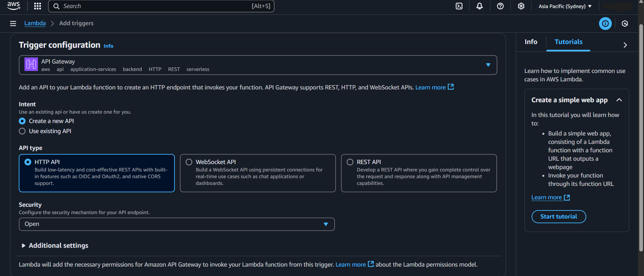Open the API Gateway trigger source dropdown
644x276 pixels.
click(258, 65)
